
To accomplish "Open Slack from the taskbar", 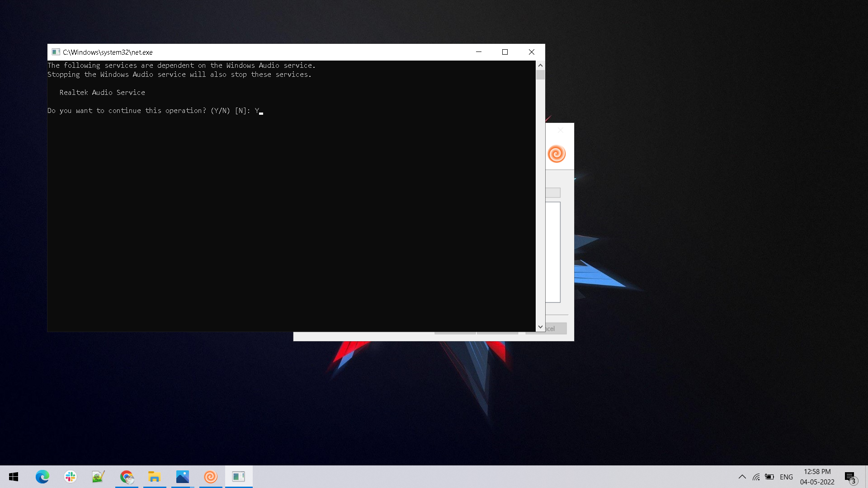I will click(x=71, y=477).
